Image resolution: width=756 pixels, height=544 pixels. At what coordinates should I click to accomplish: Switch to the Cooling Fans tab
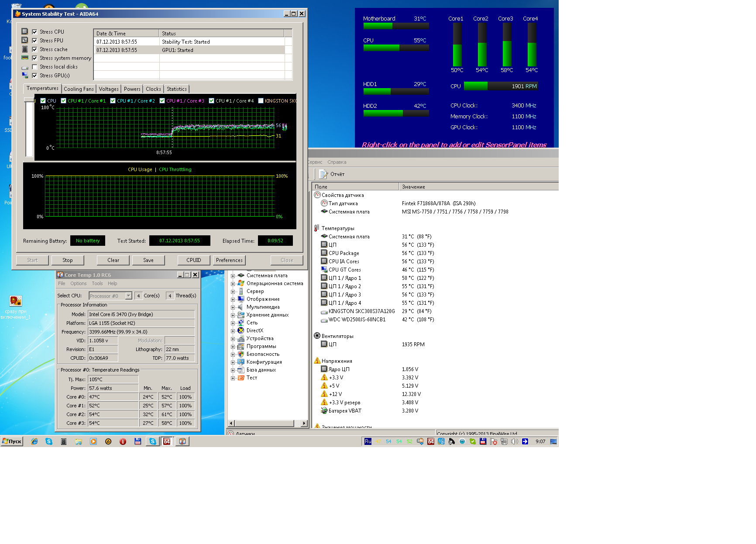[79, 89]
